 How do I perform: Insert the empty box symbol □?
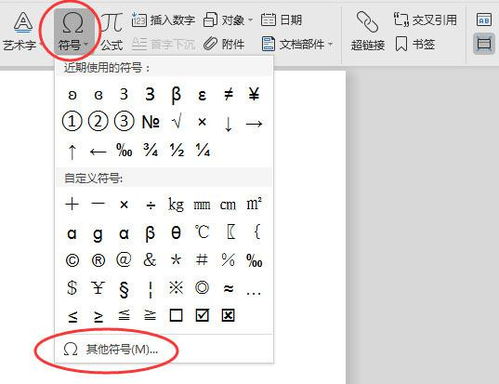click(x=176, y=315)
